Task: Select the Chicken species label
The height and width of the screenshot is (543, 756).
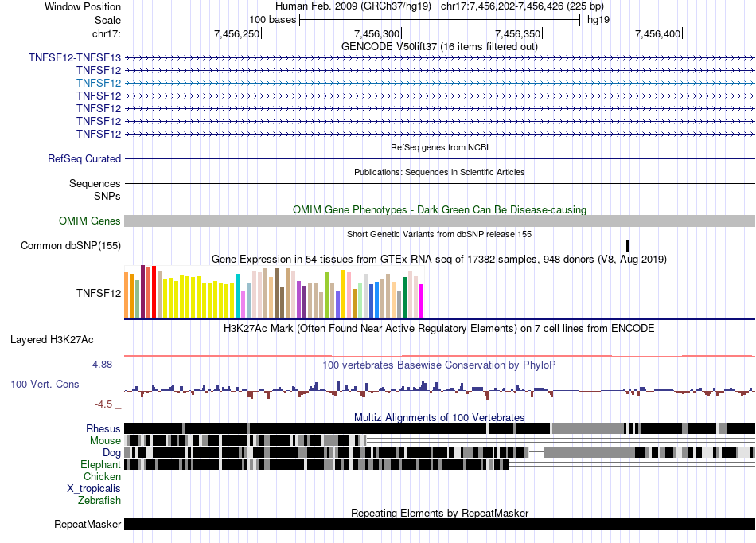Action: coord(102,476)
